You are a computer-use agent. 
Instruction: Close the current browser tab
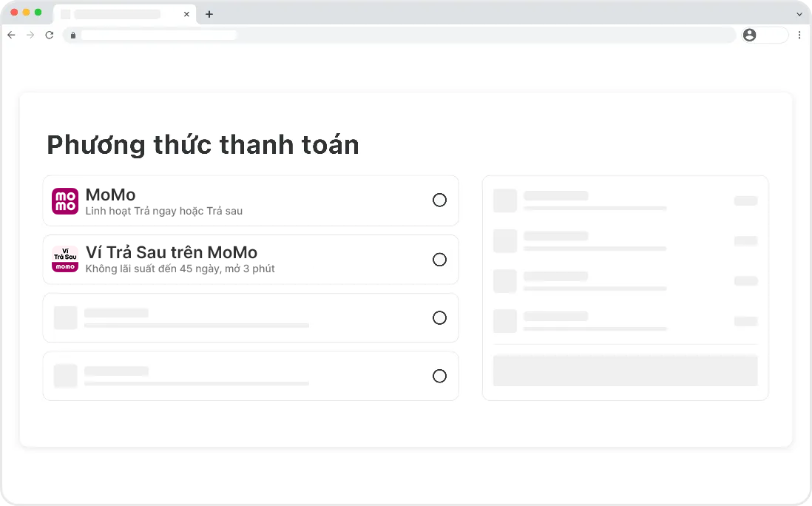[186, 14]
